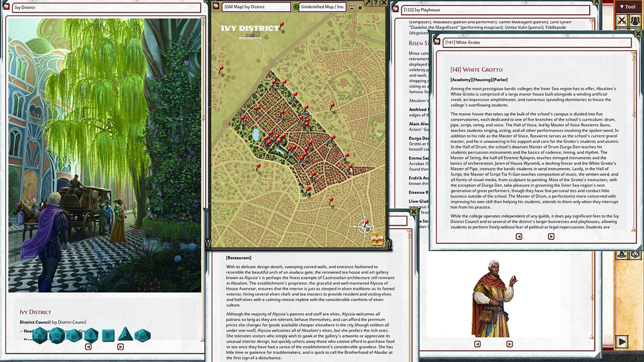Screen dimensions: 644x362
Task: Click the map pin near Ivy District title
Action: (x=281, y=24)
